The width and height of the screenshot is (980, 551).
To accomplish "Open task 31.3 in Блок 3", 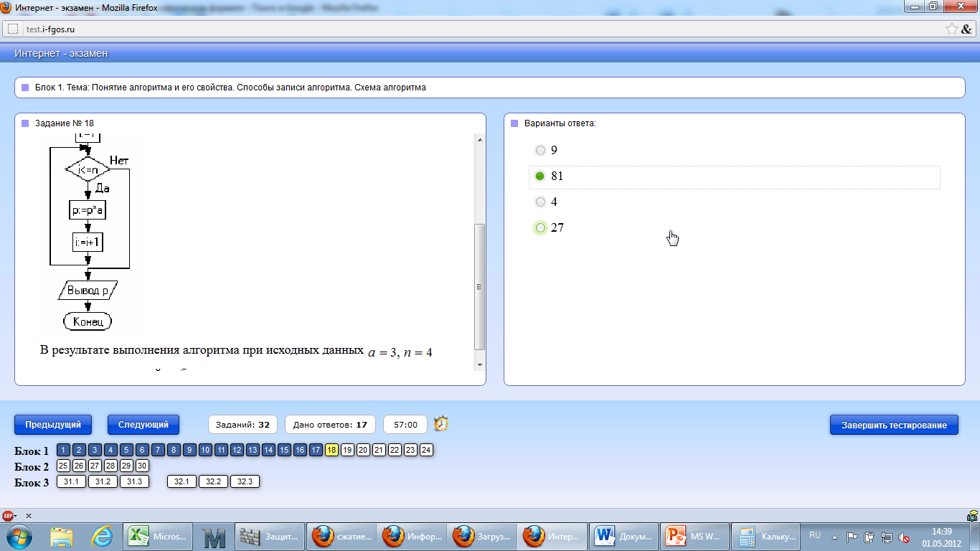I will [134, 481].
